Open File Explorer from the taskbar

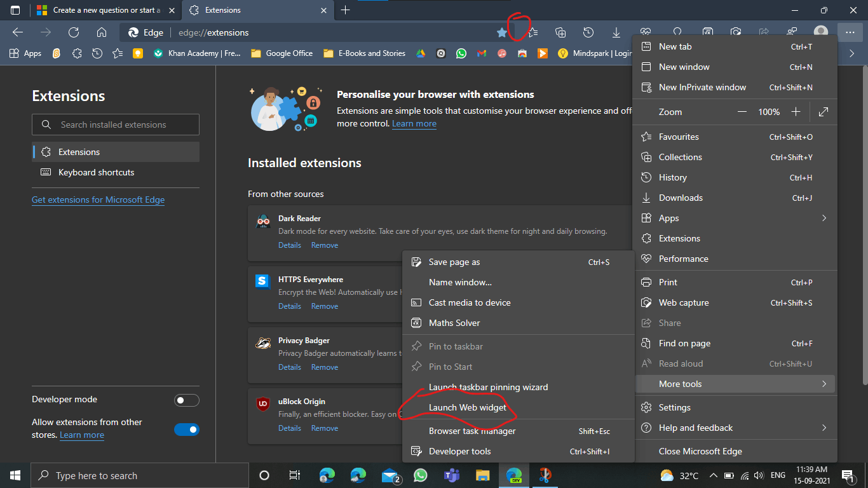(483, 475)
